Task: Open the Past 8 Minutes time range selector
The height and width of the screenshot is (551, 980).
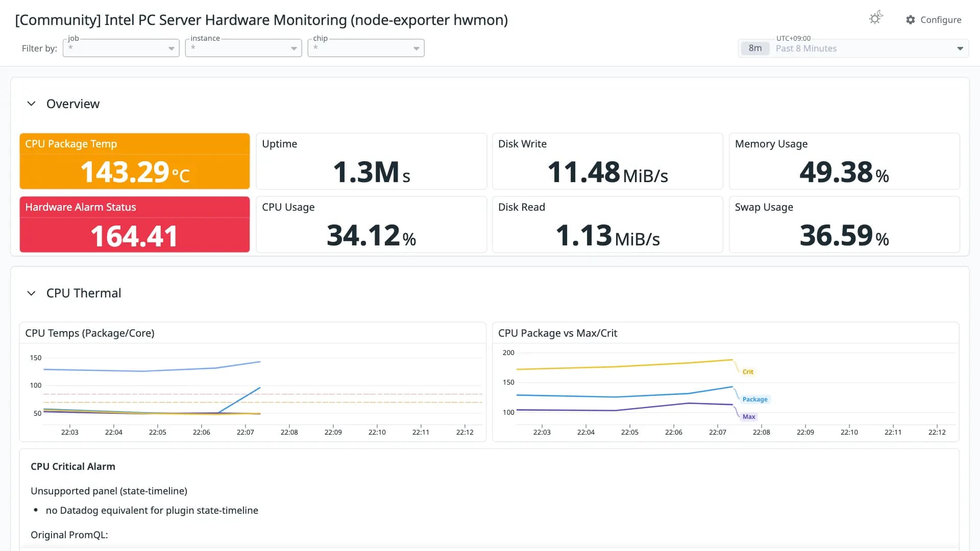Action: 853,48
